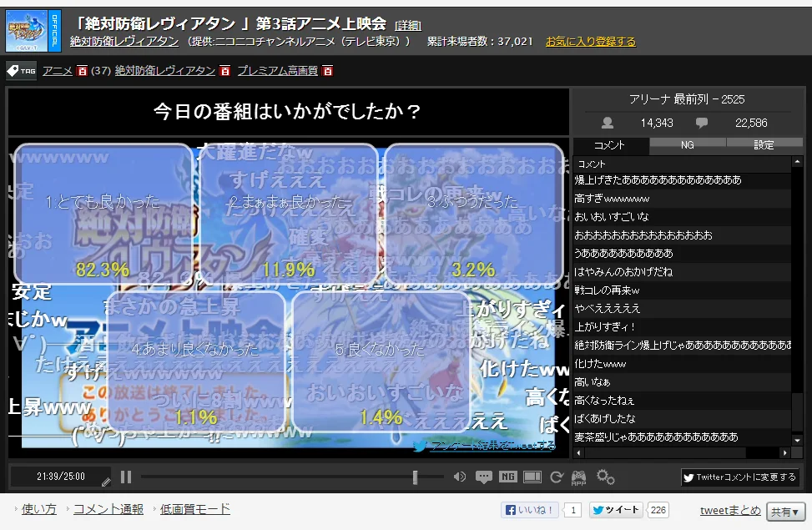This screenshot has width=812, height=530.
Task: Toggle comment display with speech bubble icon
Action: click(483, 477)
